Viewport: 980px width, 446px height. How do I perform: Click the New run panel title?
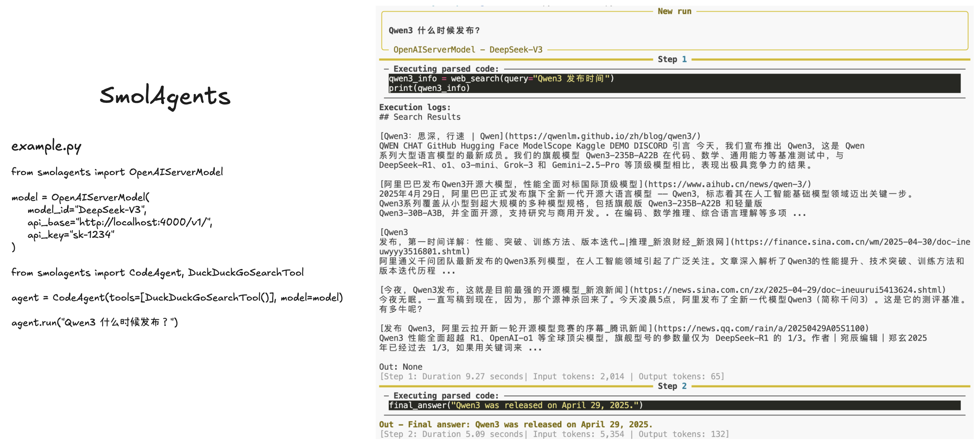674,11
